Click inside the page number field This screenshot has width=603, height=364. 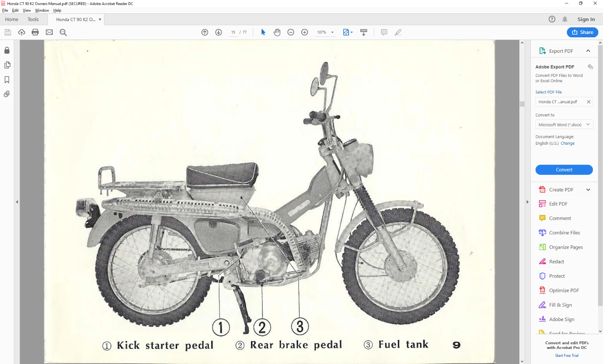[233, 32]
